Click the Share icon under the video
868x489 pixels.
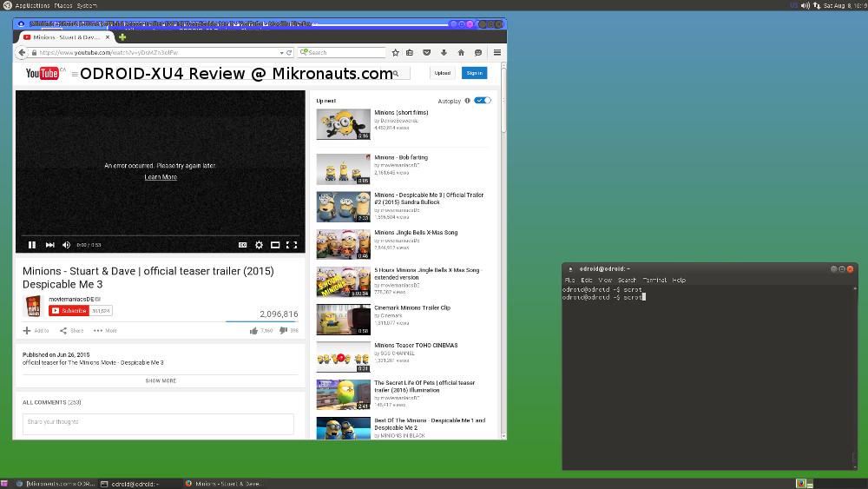(x=63, y=331)
